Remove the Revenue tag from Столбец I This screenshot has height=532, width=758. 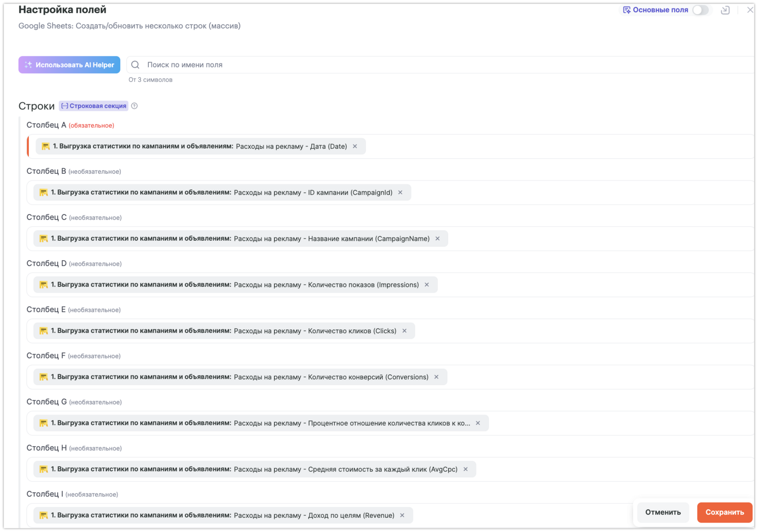[402, 515]
